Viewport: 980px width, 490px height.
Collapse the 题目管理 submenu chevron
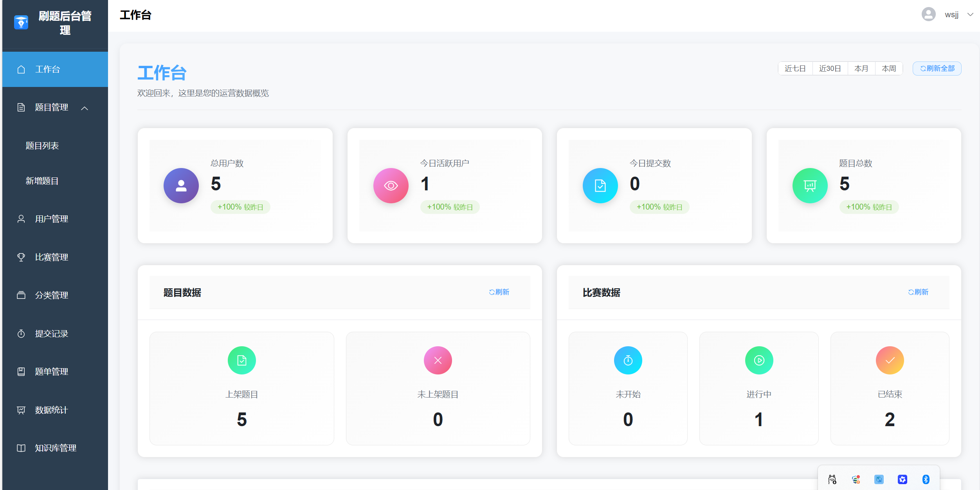coord(85,108)
